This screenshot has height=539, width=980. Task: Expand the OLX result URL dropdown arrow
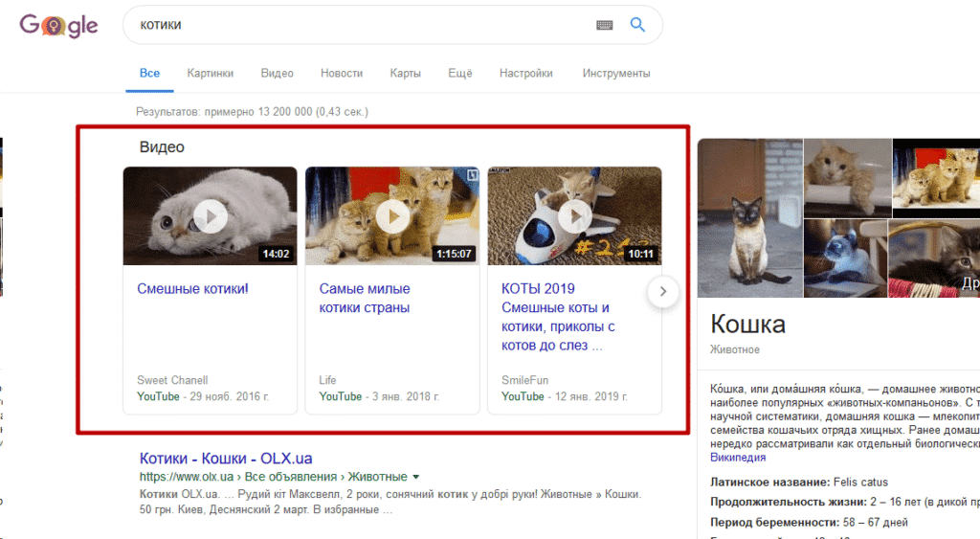(x=415, y=477)
